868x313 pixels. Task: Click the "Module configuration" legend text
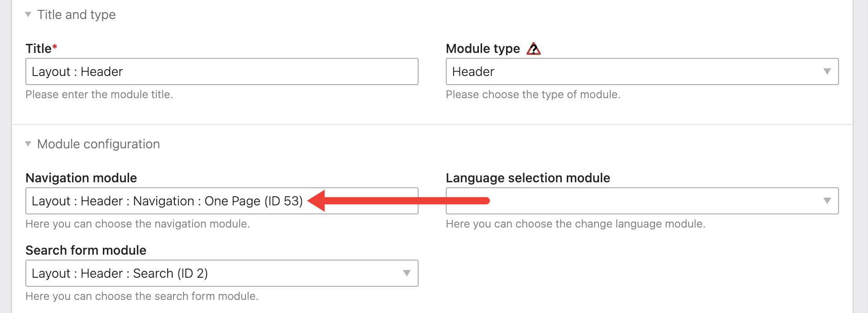point(98,144)
